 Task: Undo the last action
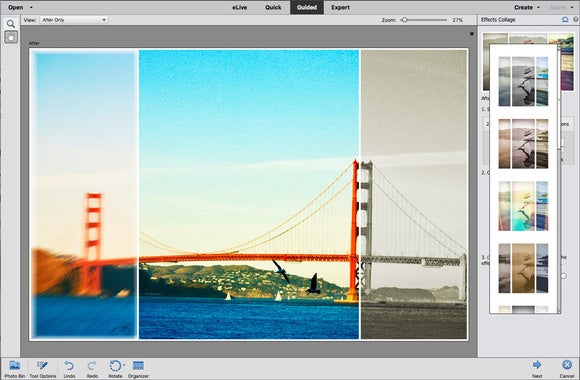click(69, 369)
